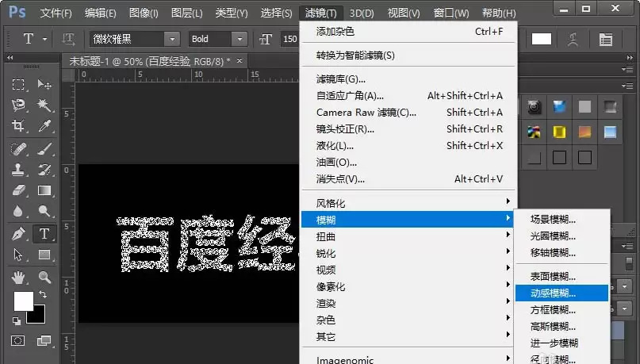This screenshot has width=640, height=364.
Task: Select the Crop tool
Action: point(18,125)
